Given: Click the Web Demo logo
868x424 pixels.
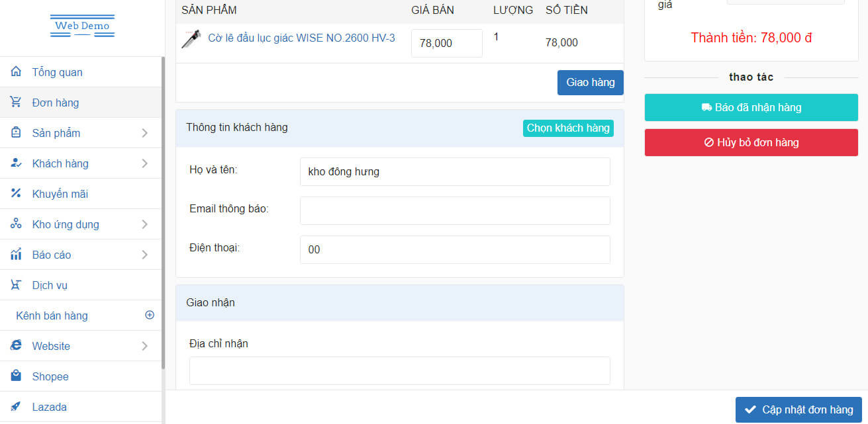Looking at the screenshot, I should point(82,26).
